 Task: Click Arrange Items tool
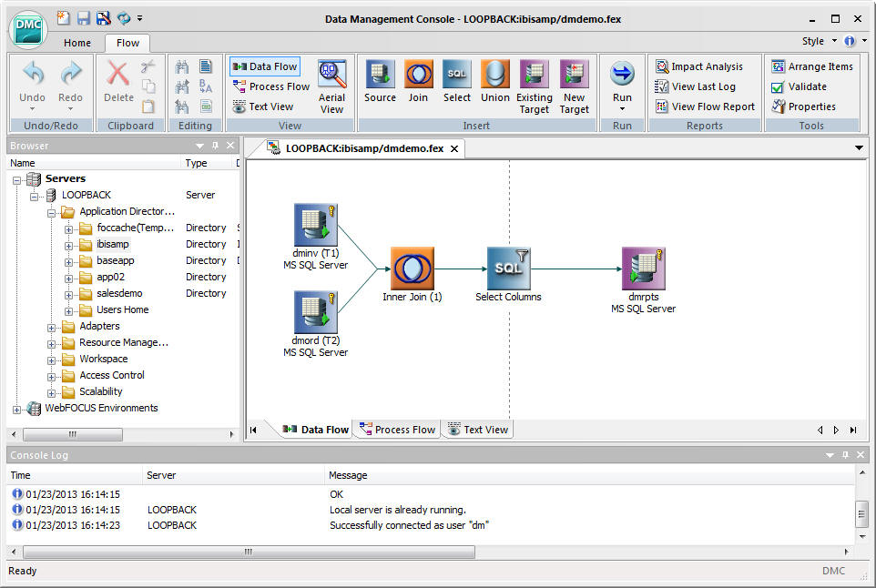coord(811,66)
